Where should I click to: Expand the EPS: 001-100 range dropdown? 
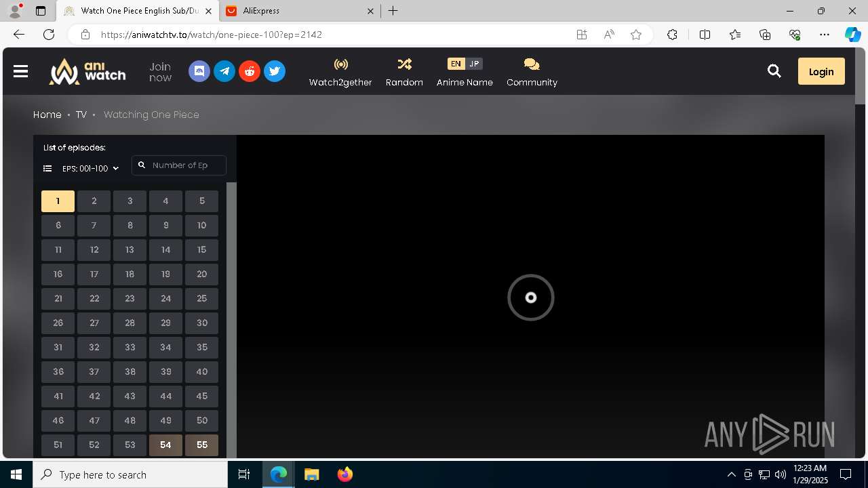click(x=91, y=168)
